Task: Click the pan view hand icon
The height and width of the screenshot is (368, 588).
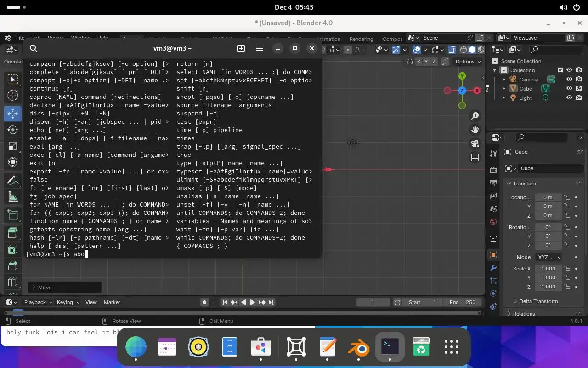Action: pos(475,130)
